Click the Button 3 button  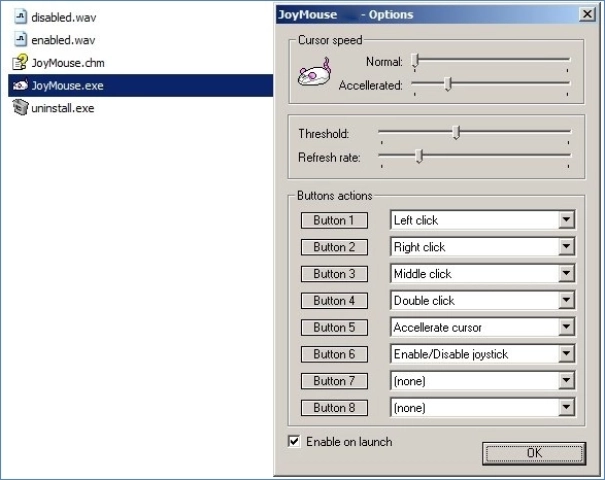coord(334,274)
